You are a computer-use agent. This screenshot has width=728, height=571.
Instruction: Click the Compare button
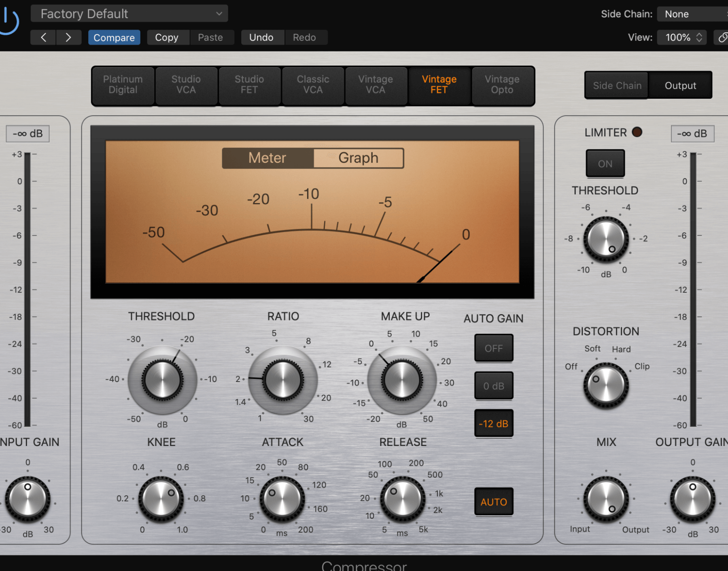pyautogui.click(x=114, y=38)
